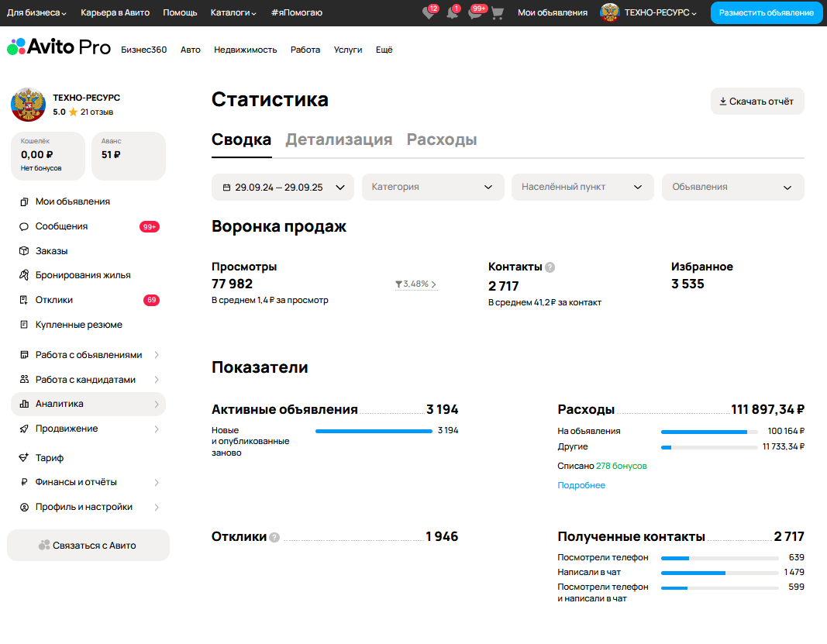Click the Avito Pro logo

[x=59, y=47]
